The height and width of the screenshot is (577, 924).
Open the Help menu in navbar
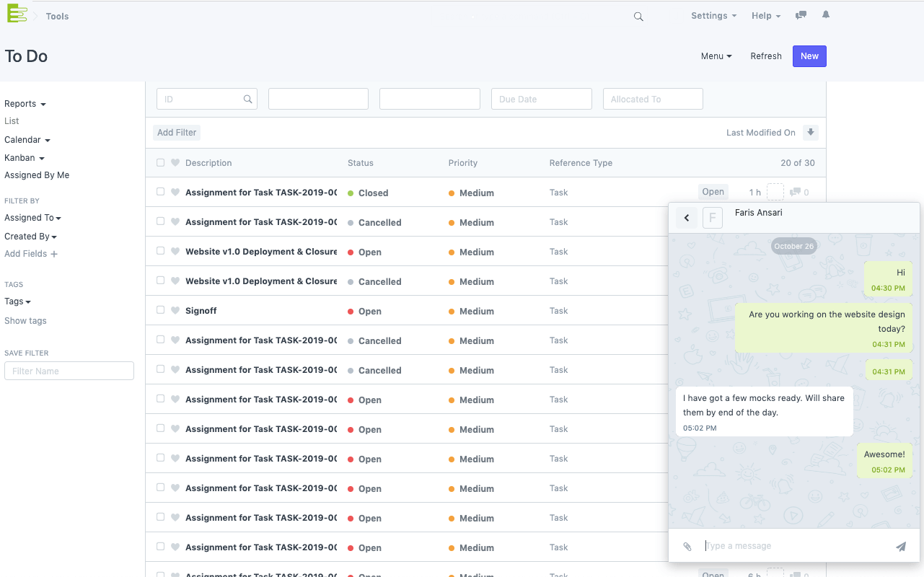click(765, 16)
